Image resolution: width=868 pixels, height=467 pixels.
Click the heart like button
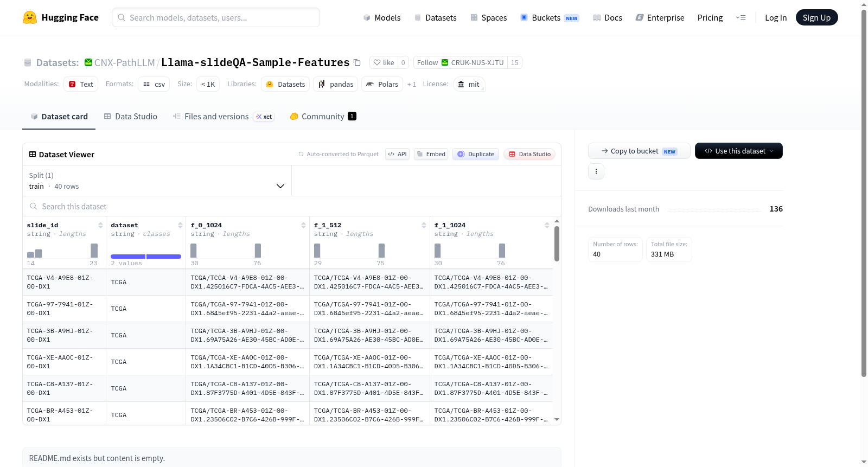[x=384, y=62]
